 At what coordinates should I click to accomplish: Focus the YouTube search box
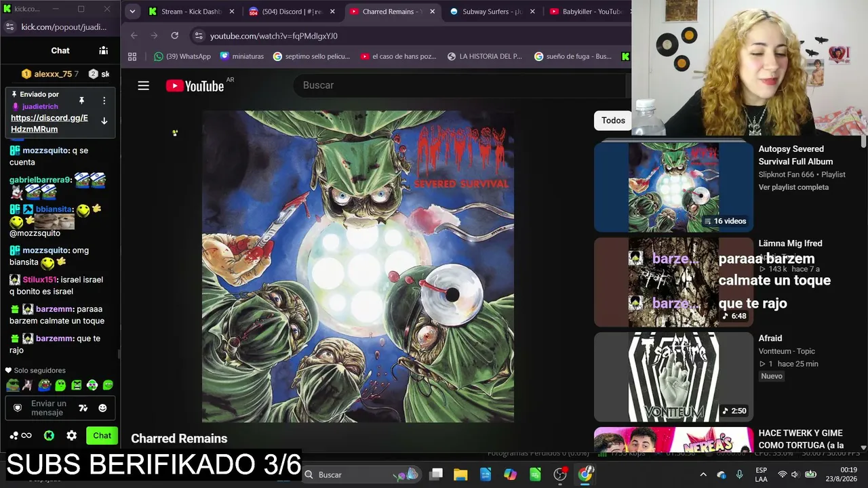[x=459, y=85]
